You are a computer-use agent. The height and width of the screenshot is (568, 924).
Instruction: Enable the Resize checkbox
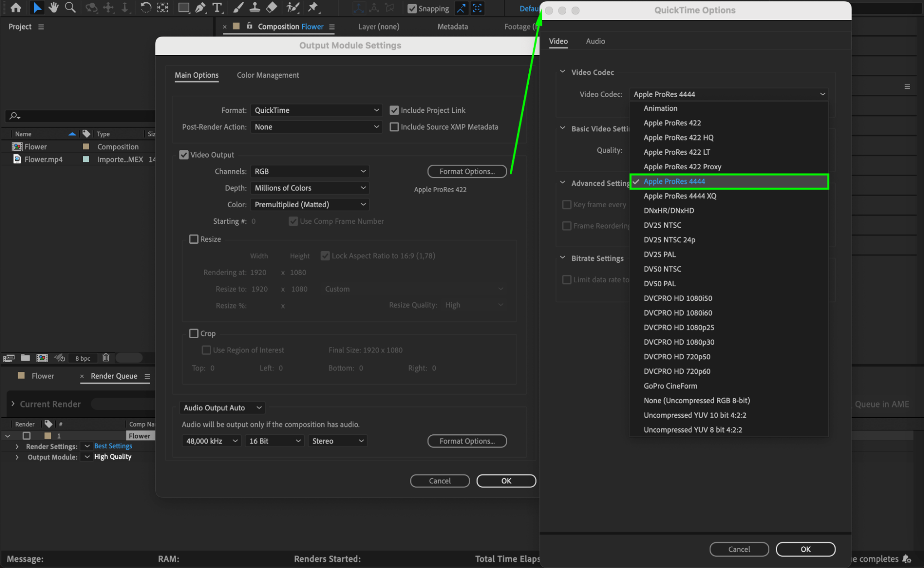[x=194, y=239]
